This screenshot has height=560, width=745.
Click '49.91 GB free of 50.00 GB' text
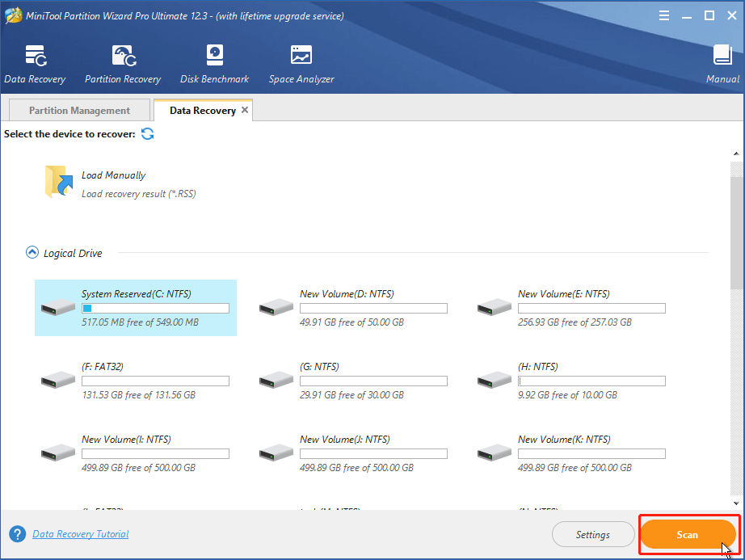(x=351, y=322)
